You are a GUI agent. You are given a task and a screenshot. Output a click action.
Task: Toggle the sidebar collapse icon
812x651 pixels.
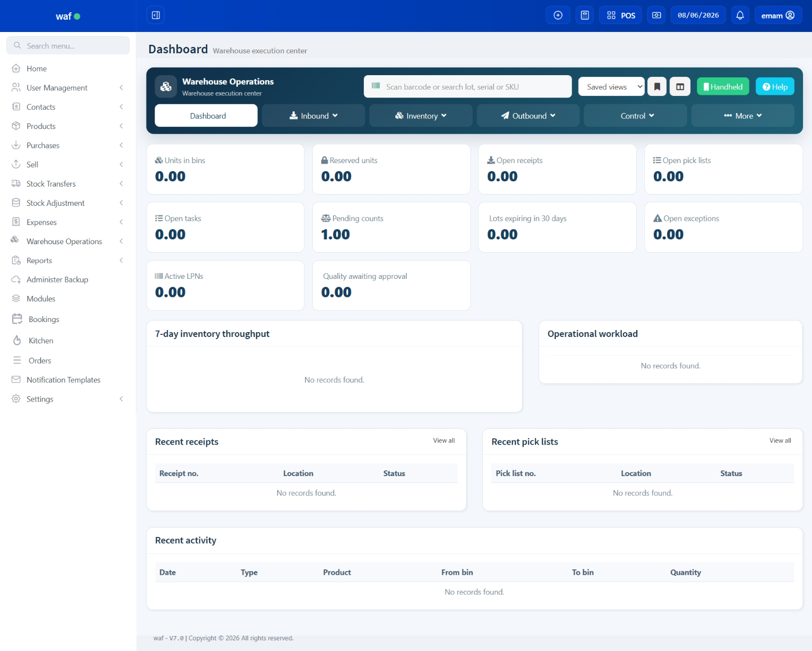coord(156,15)
